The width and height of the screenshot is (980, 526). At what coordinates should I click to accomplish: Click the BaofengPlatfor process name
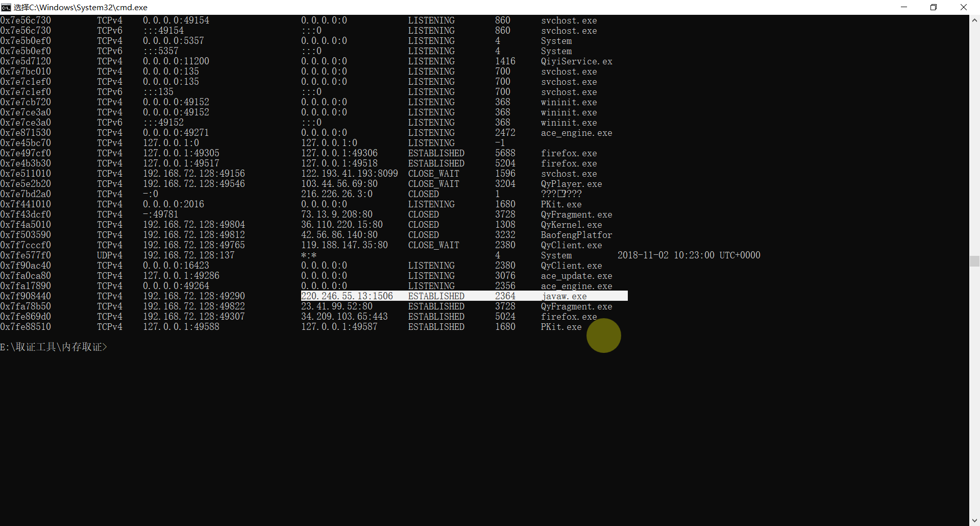(576, 235)
